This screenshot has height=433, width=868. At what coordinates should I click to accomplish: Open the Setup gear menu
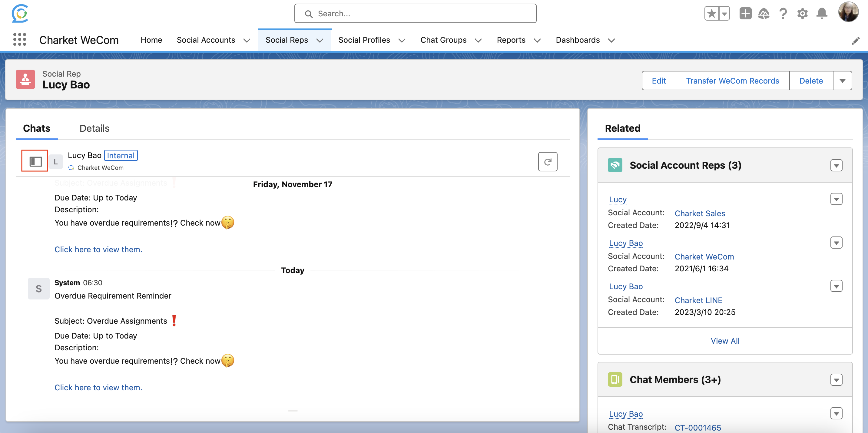(x=802, y=14)
